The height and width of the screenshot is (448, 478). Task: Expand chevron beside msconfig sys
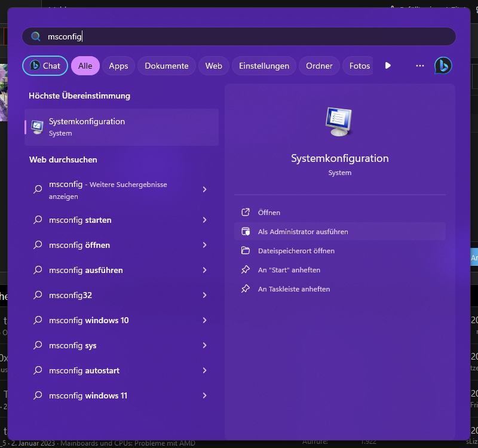[204, 345]
